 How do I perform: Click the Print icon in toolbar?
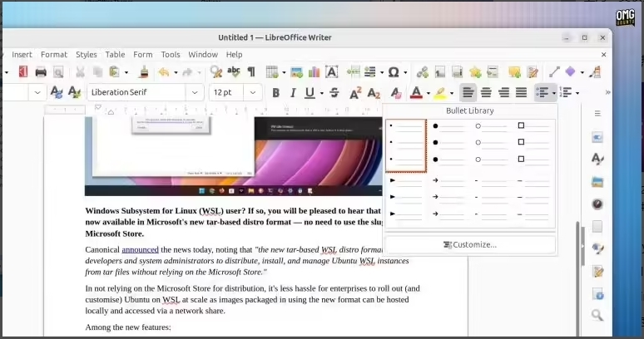[x=40, y=72]
